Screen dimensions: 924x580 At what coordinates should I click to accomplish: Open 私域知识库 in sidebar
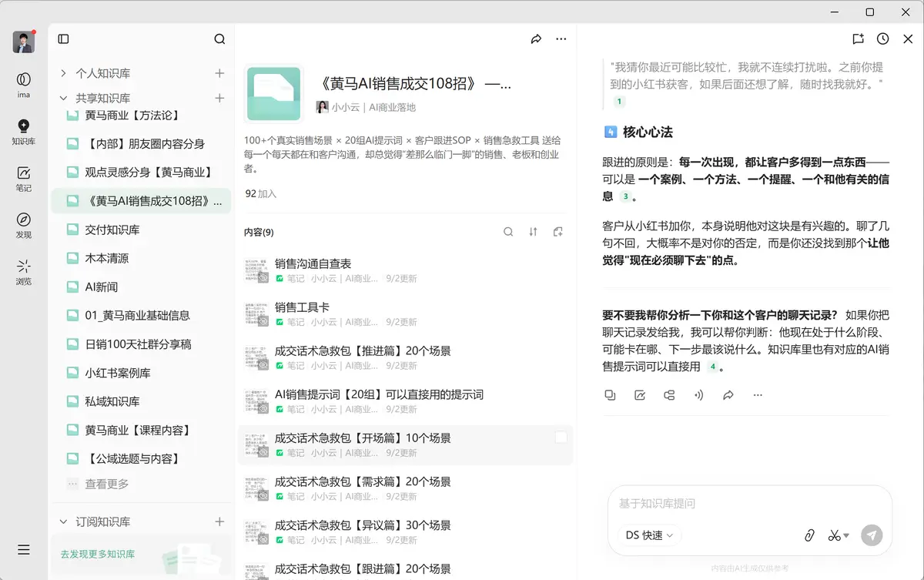point(141,401)
